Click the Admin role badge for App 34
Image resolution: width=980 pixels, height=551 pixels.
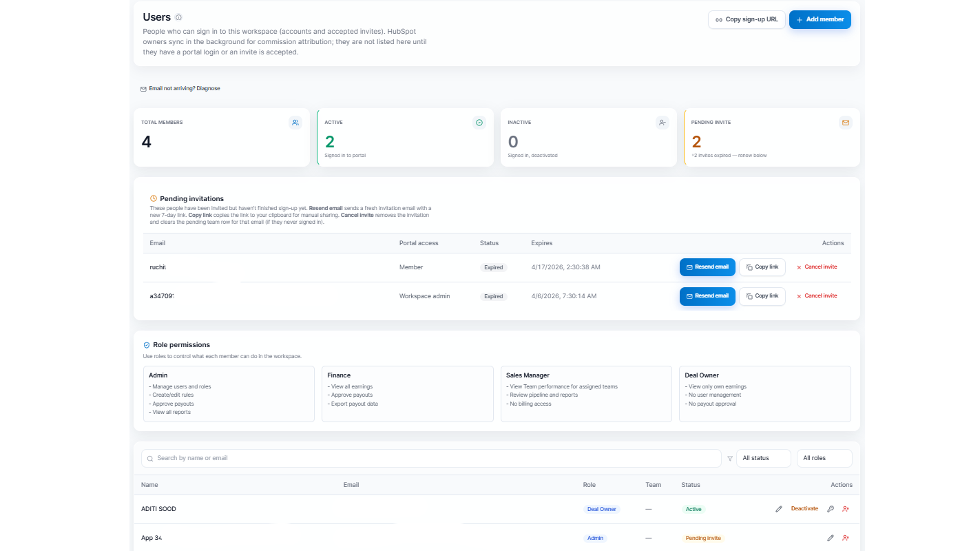pos(595,538)
